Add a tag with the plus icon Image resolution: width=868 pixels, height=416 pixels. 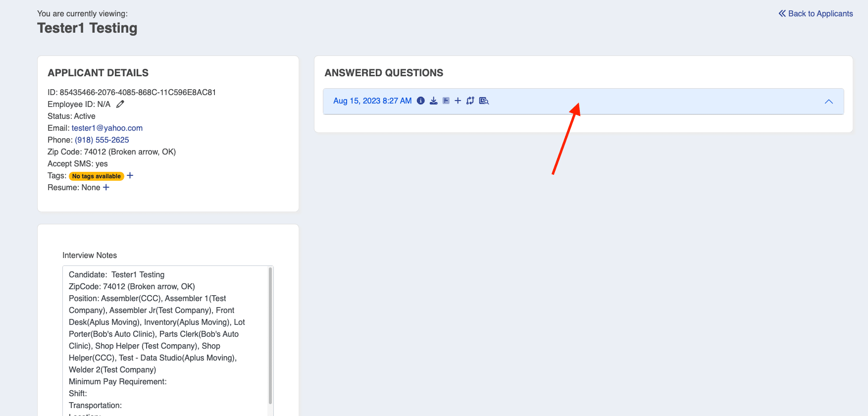click(x=130, y=176)
